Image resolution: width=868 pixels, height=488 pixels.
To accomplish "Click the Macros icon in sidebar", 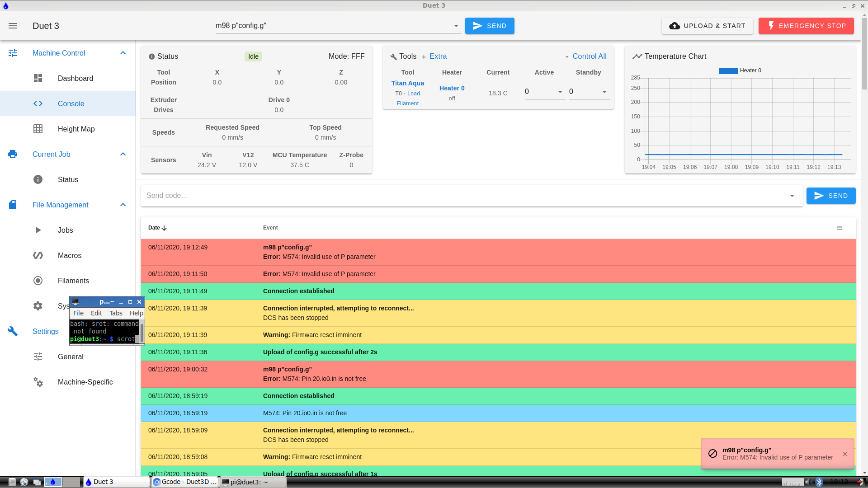I will tap(38, 255).
